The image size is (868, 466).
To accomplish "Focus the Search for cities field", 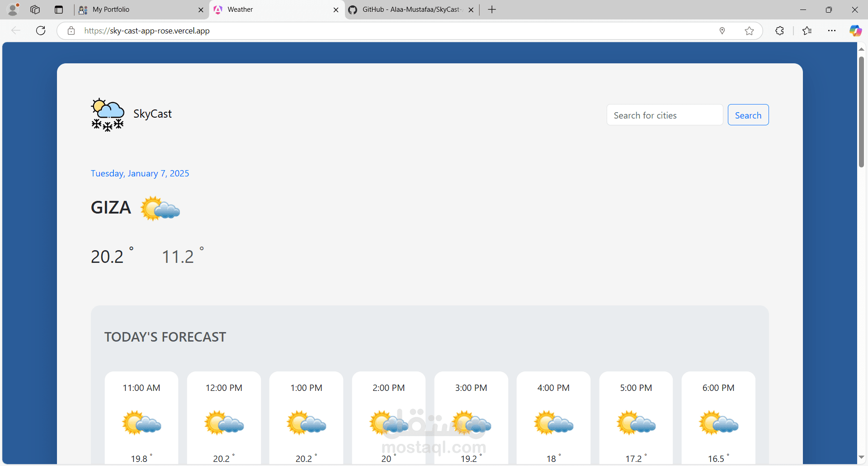I will coord(665,115).
